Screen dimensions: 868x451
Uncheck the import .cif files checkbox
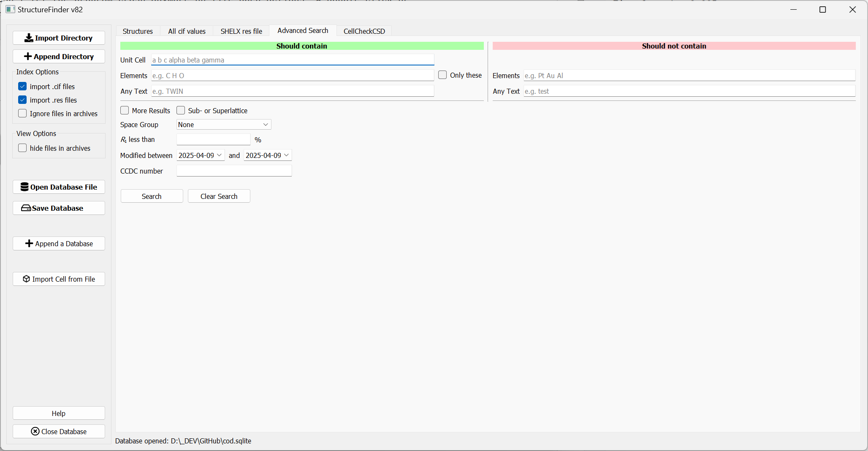22,87
